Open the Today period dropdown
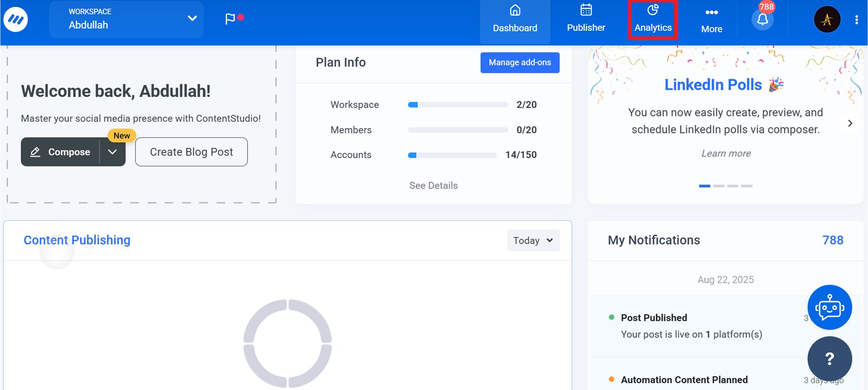 pos(533,241)
